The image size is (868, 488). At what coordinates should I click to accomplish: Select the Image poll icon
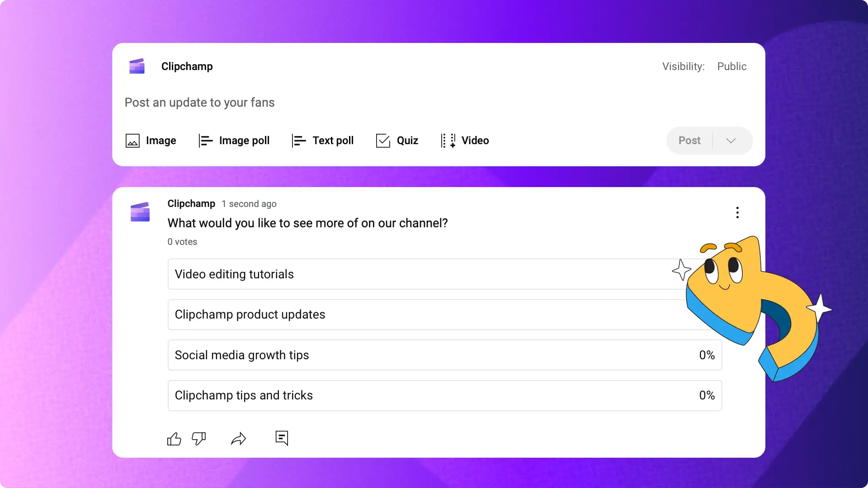coord(206,141)
